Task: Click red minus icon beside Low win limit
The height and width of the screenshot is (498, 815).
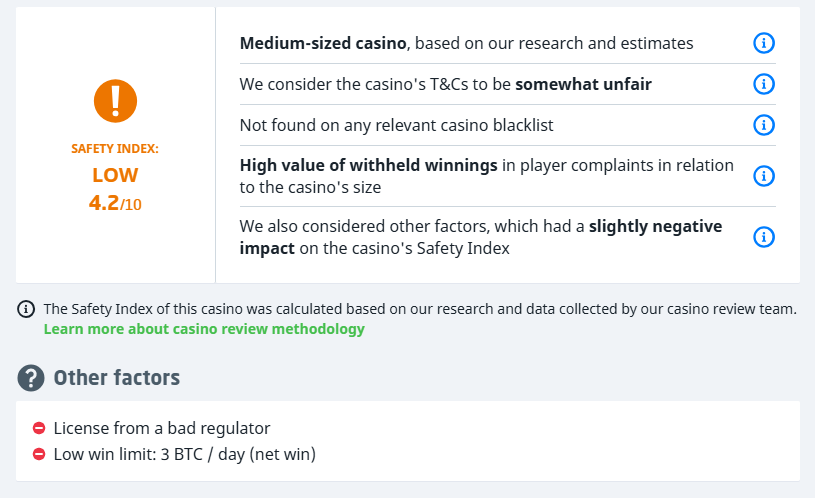Action: point(39,454)
